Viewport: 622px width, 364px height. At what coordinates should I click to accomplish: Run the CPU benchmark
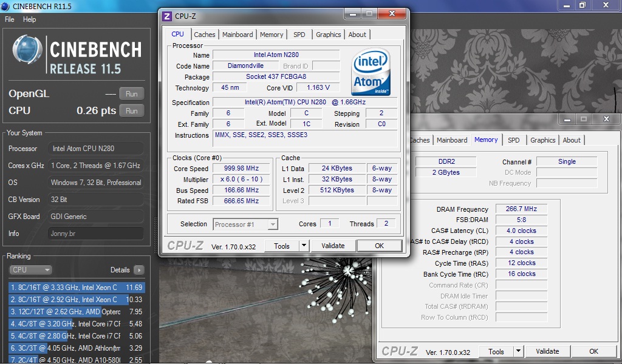pyautogui.click(x=132, y=111)
